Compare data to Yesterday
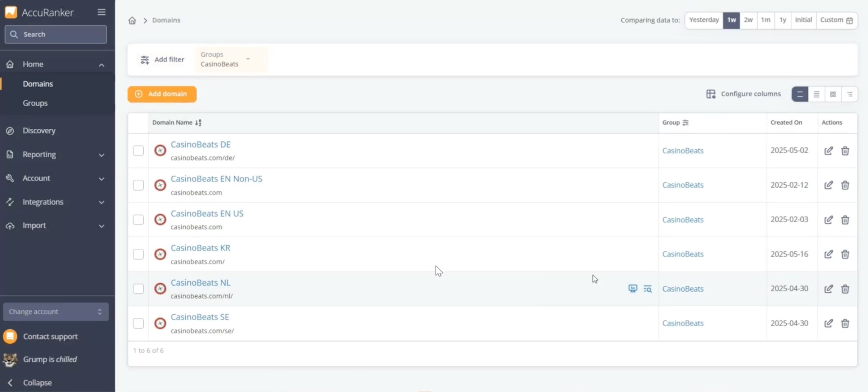 [704, 20]
